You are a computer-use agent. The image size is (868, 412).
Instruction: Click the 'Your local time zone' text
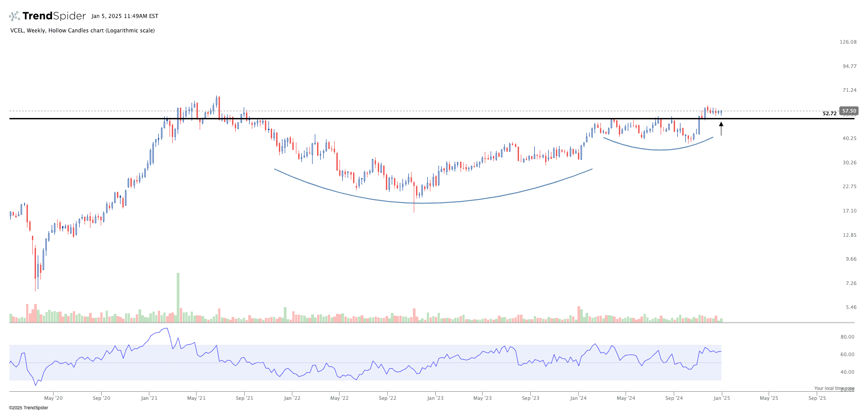tap(834, 388)
